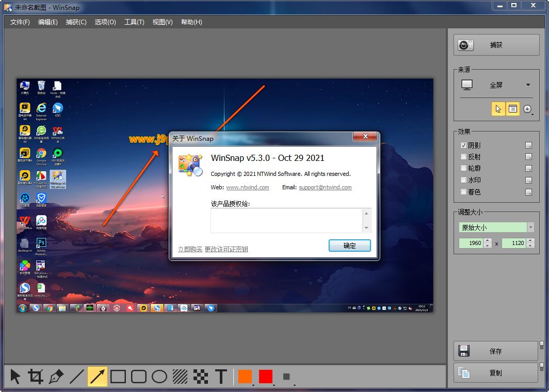This screenshot has height=392, width=549.
Task: Select the Ellipse shape tool
Action: [x=159, y=377]
